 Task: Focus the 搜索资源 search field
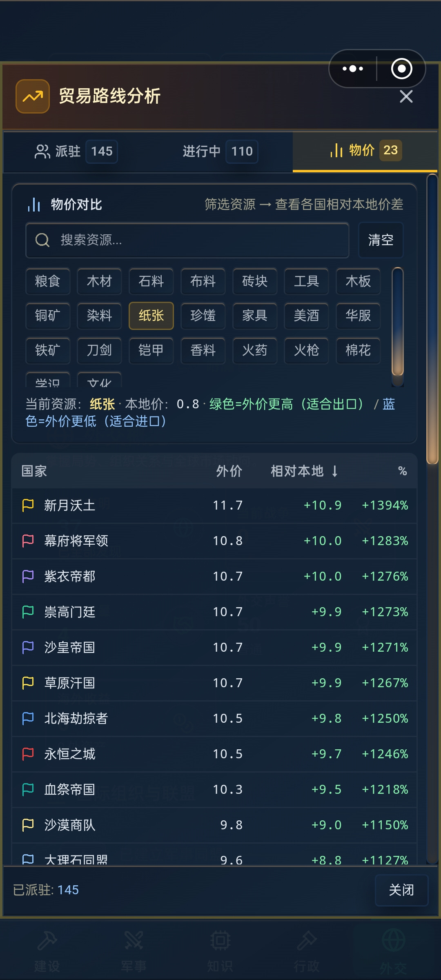(187, 240)
